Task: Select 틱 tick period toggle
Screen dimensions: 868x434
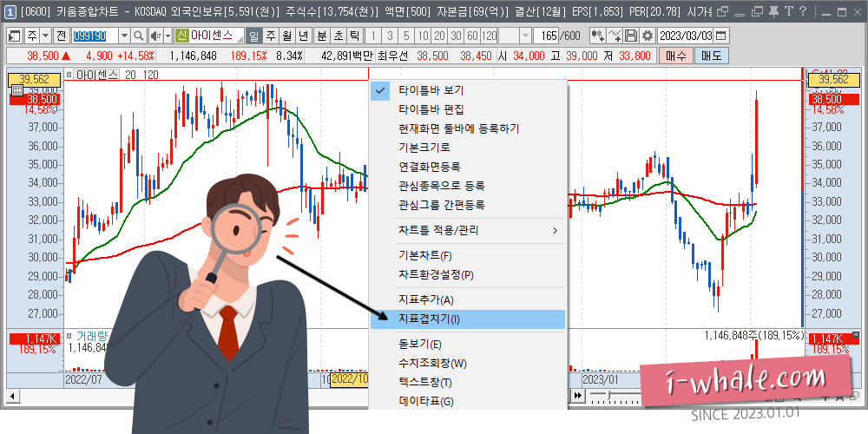Action: coord(355,36)
